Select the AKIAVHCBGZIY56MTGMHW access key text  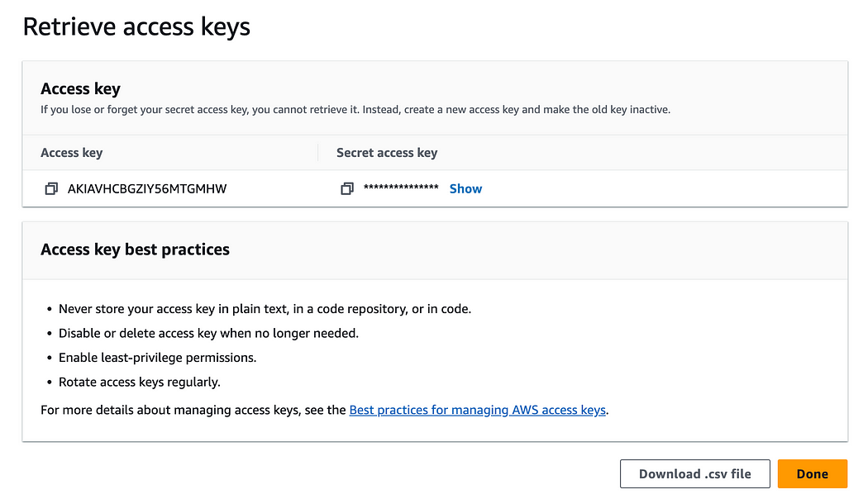click(x=147, y=188)
